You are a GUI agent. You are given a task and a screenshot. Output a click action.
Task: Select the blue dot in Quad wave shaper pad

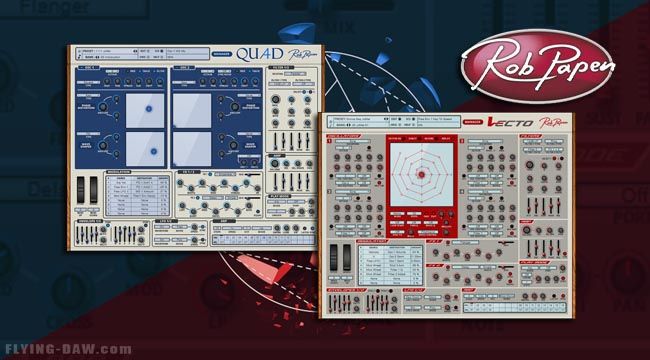coord(154,151)
